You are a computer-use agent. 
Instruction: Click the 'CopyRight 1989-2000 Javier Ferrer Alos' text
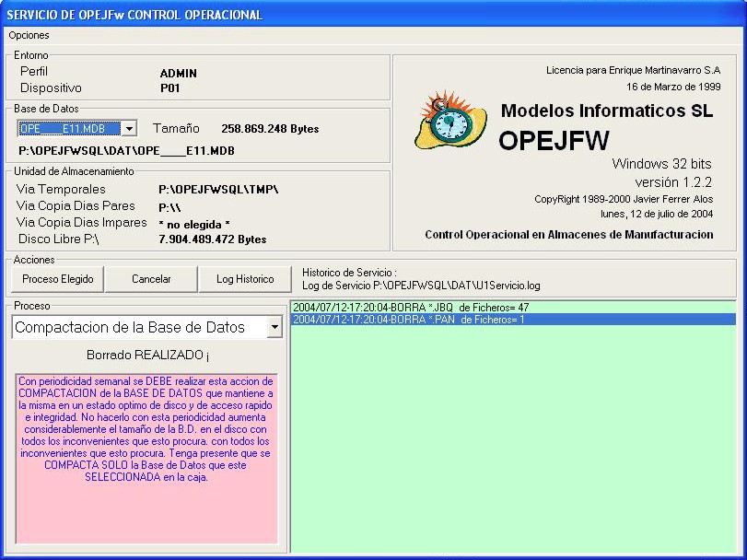coord(624,199)
